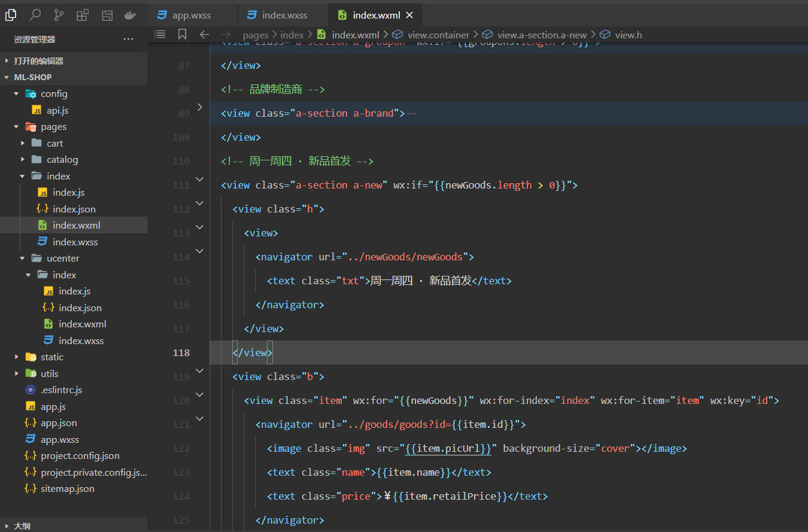Select the highlighted index.wxml file in tree
808x532 pixels.
point(74,226)
